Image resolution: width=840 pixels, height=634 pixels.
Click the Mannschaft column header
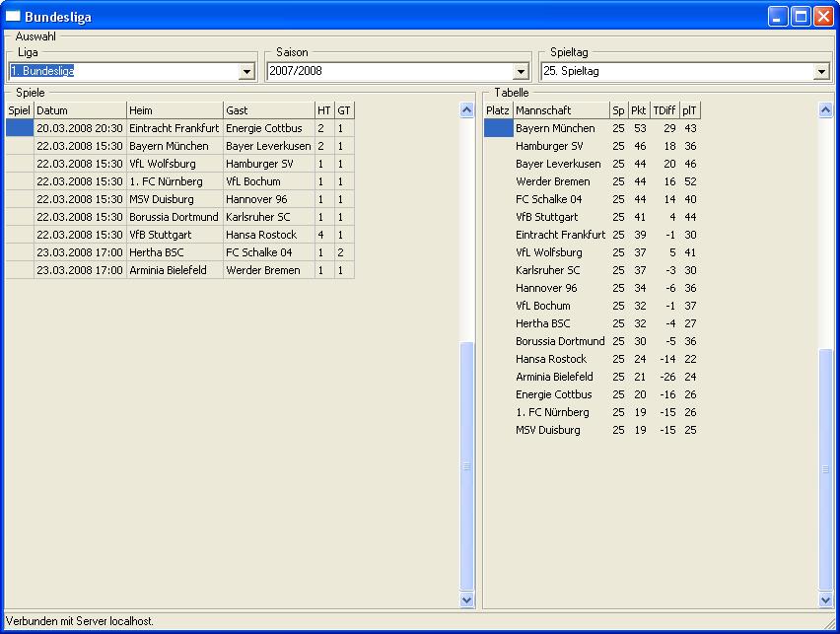pyautogui.click(x=561, y=110)
